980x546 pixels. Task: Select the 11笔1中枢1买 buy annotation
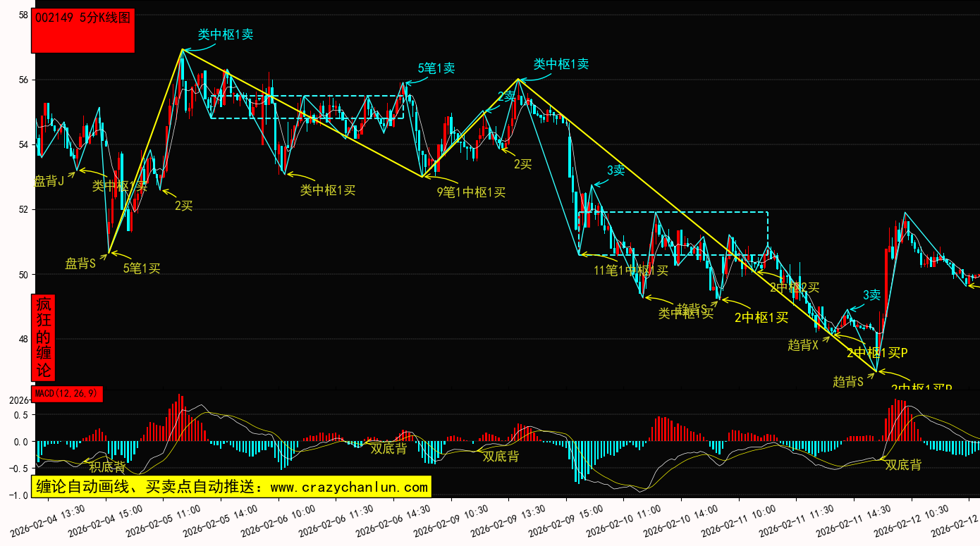tap(630, 270)
